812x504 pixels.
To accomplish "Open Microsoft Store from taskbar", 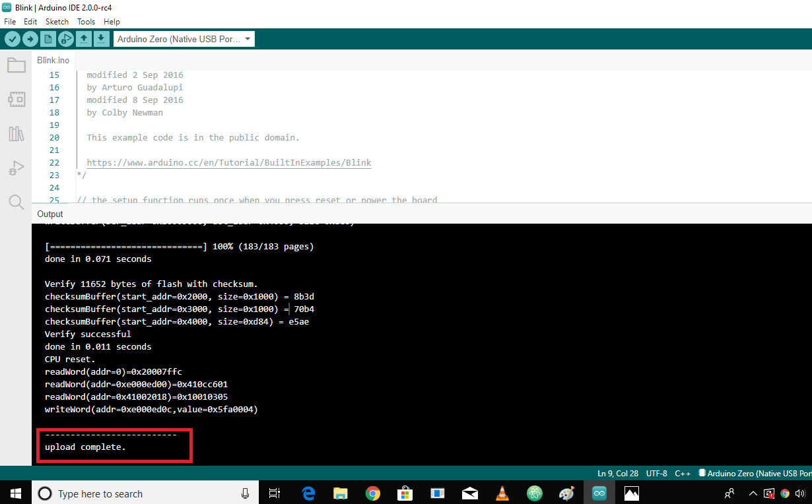I will (x=405, y=493).
